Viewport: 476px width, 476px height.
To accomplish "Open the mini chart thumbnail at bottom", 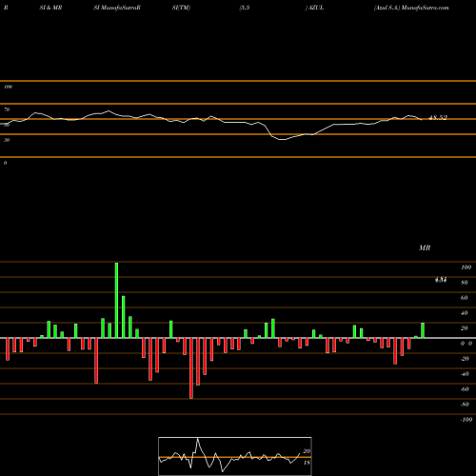I will coord(235,456).
